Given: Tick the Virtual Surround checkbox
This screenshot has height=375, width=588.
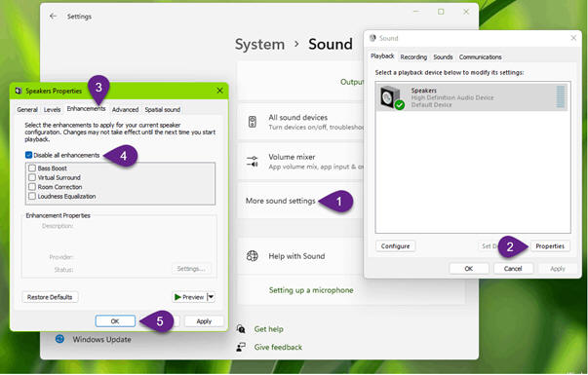Looking at the screenshot, I should tap(32, 177).
